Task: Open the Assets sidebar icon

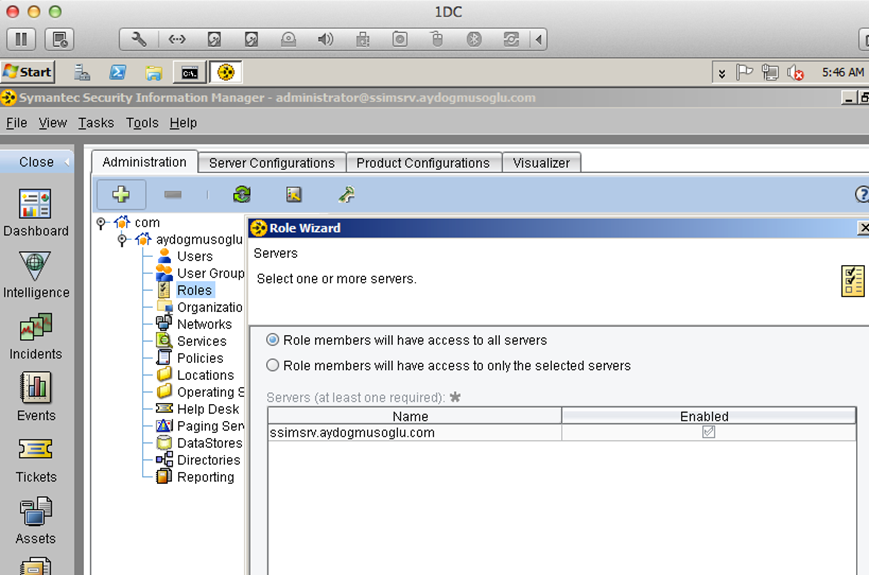Action: coord(35,521)
